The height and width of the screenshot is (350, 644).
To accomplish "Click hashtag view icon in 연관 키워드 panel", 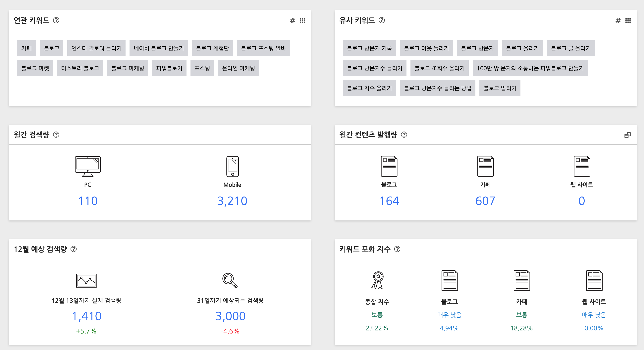I will coord(292,21).
